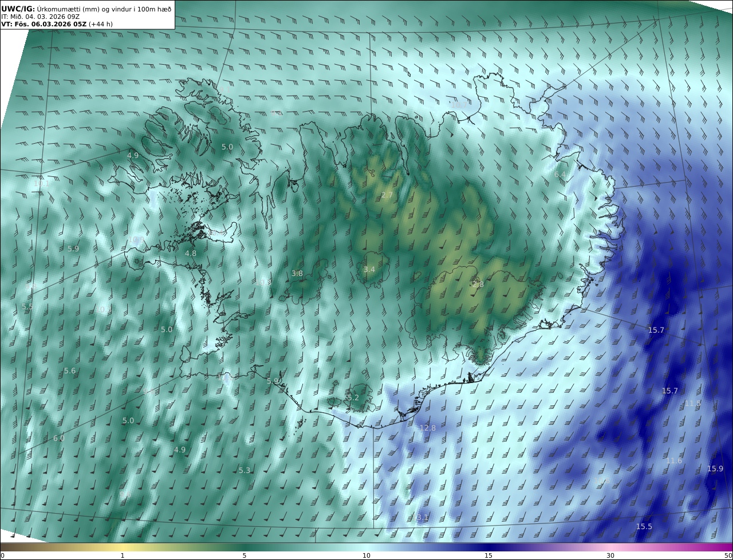Select the 2.7 value on the map
This screenshot has width=733, height=560.
coord(387,195)
